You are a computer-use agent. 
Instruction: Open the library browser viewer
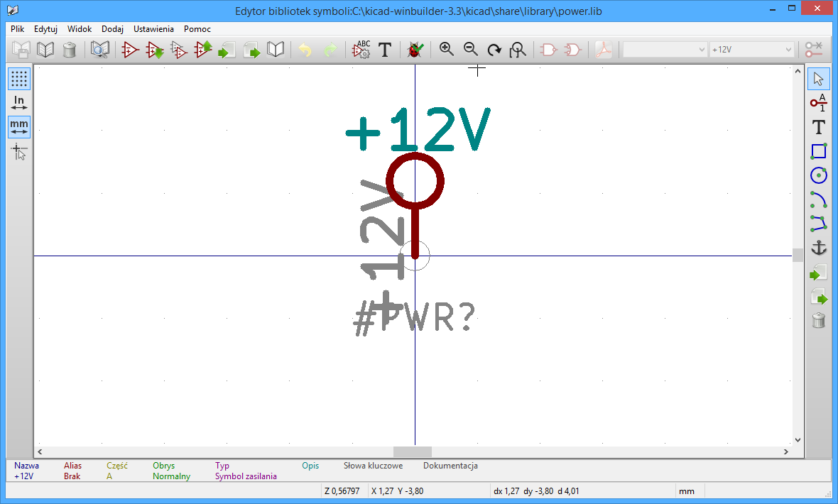pos(100,49)
